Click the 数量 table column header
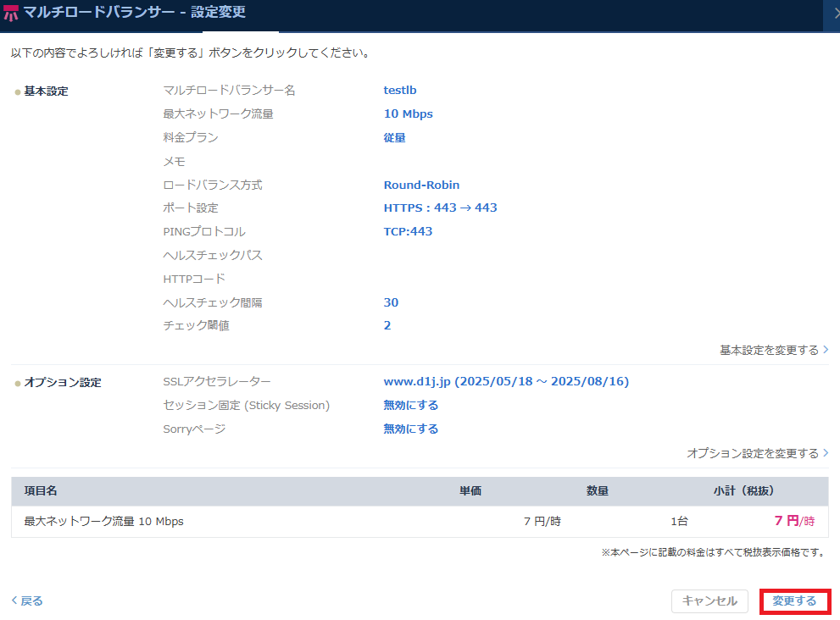 pos(598,491)
